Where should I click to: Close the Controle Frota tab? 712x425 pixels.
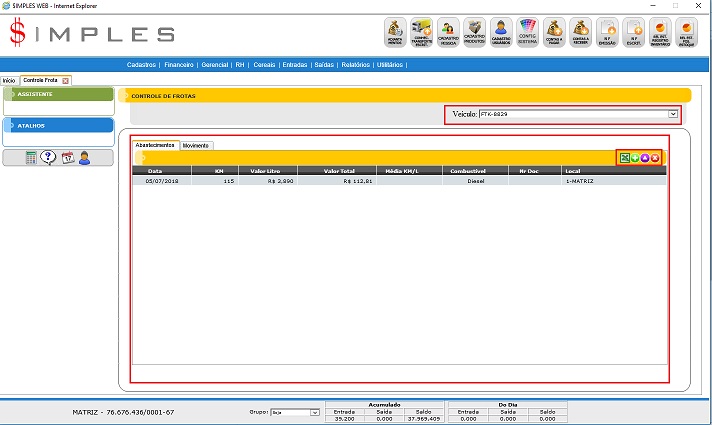tap(65, 80)
